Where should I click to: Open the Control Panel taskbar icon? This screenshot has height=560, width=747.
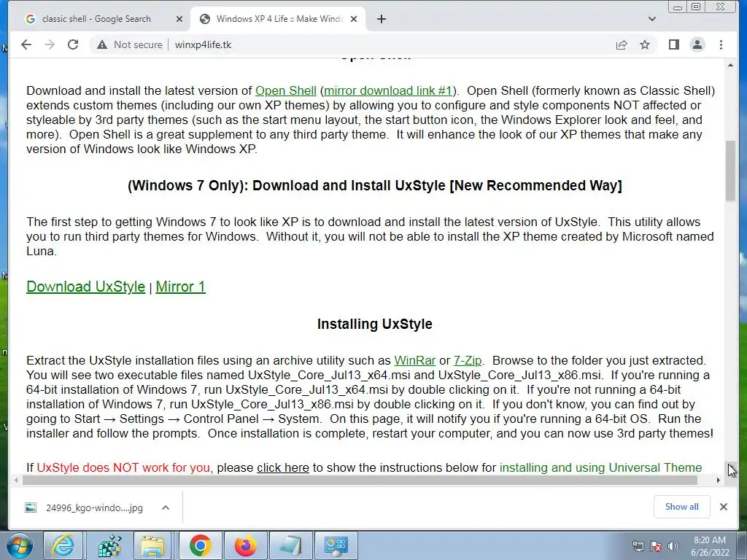(x=336, y=545)
